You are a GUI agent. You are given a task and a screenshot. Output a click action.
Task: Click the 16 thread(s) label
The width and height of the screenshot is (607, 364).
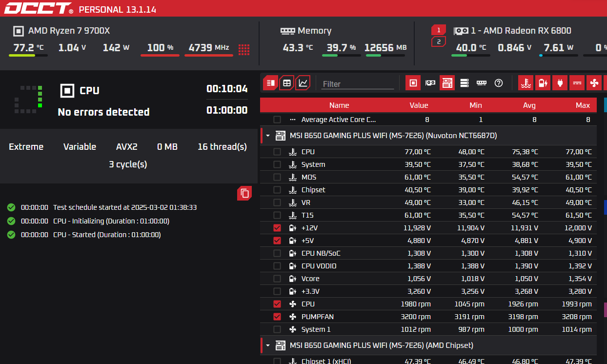click(x=222, y=147)
